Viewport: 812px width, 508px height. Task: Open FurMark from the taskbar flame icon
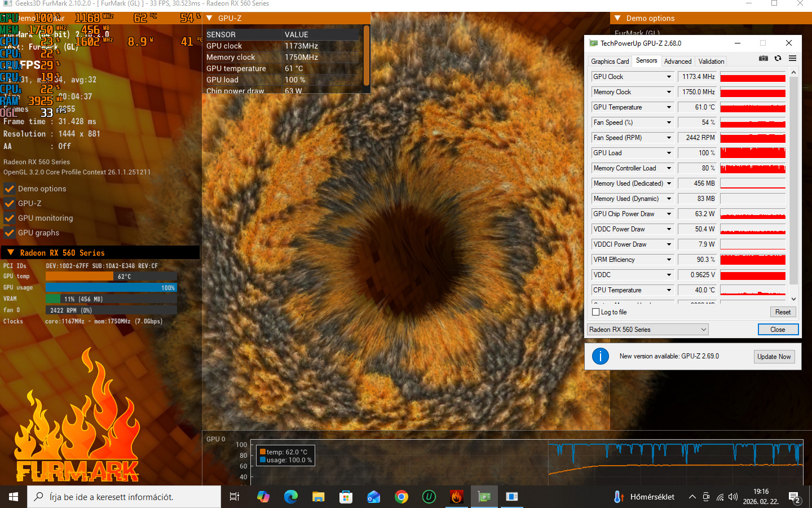click(457, 497)
